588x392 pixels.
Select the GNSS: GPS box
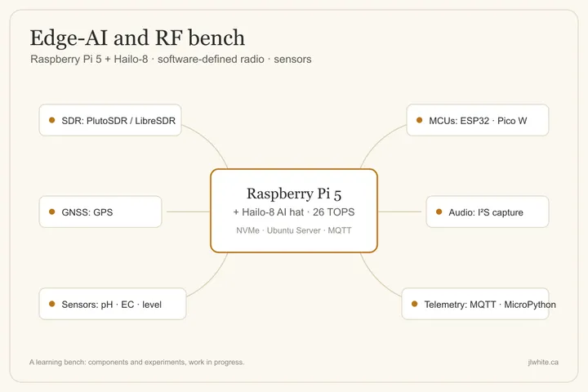coord(100,212)
